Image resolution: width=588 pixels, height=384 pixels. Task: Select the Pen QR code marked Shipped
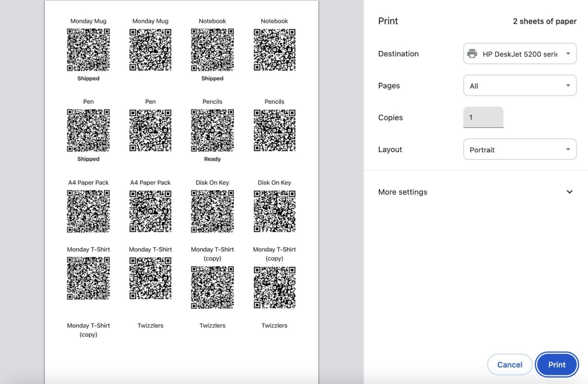(x=88, y=130)
